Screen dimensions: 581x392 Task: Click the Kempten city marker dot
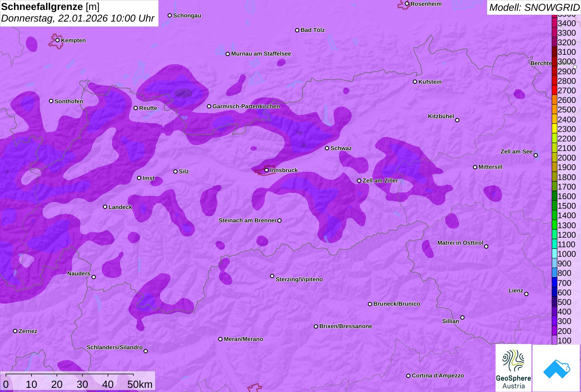point(58,40)
